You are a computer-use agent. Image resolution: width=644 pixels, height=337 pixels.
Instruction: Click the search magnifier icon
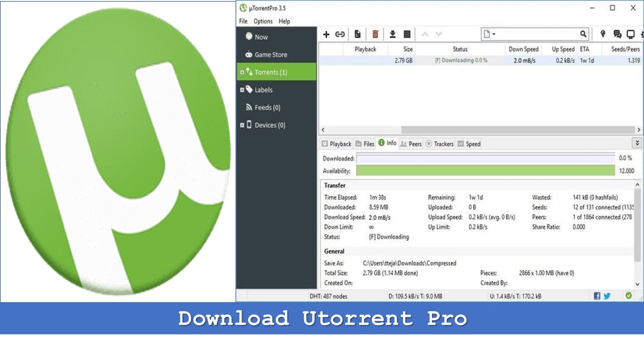pos(583,34)
